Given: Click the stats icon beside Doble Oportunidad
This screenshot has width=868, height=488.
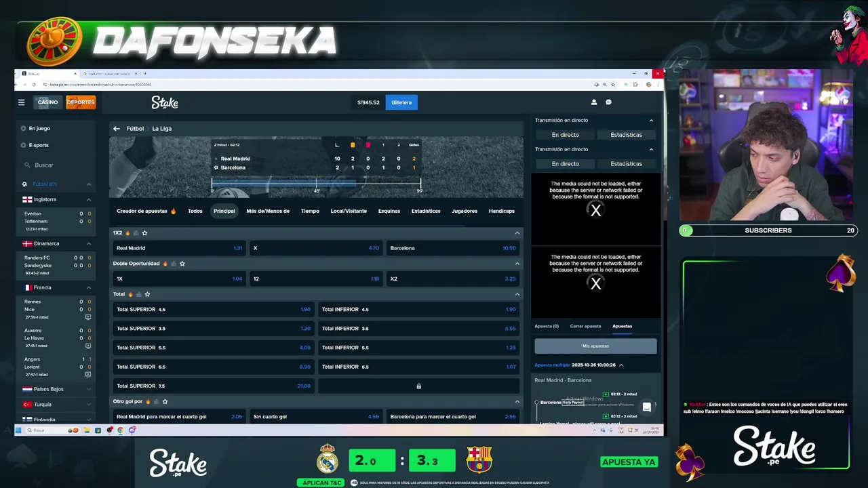Looking at the screenshot, I should click(174, 264).
